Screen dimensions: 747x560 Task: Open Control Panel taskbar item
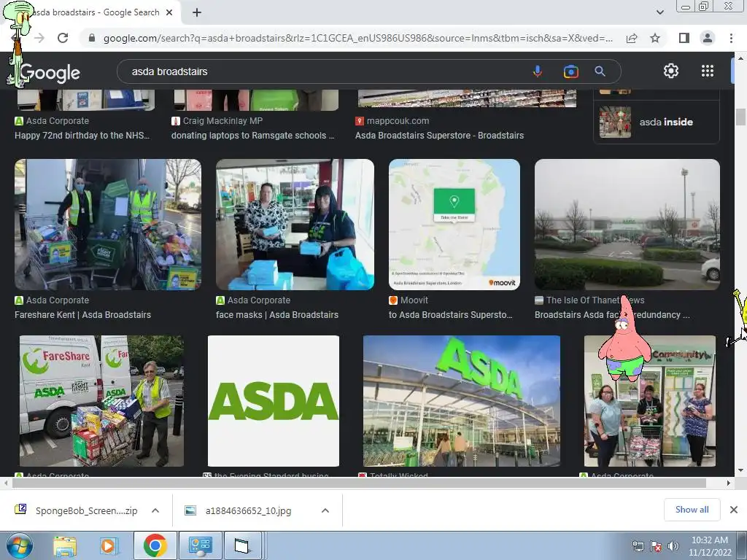coord(200,545)
